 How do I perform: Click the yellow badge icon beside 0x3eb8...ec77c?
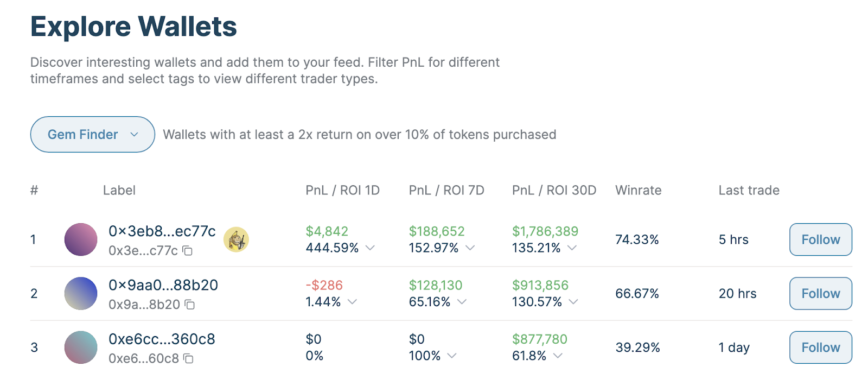[x=236, y=239]
